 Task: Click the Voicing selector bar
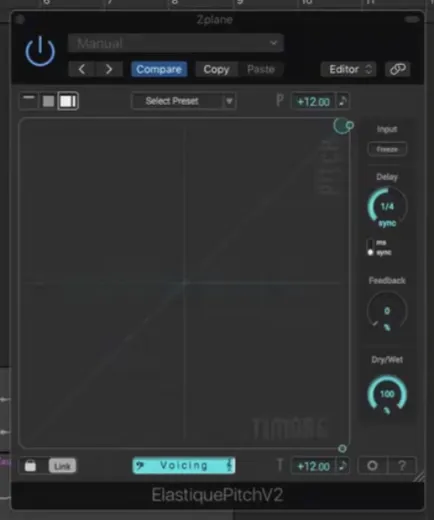pyautogui.click(x=184, y=465)
